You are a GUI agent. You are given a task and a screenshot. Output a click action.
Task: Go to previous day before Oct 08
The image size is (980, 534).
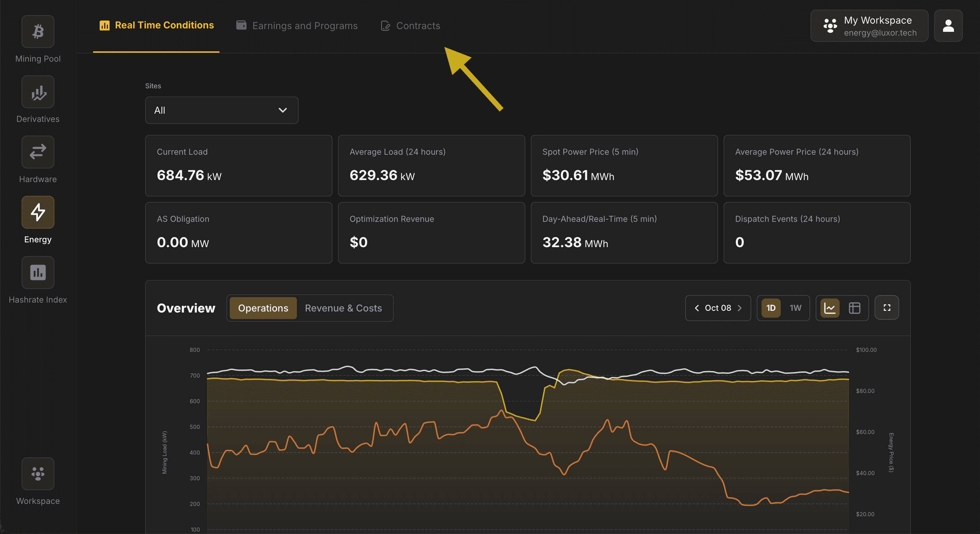pos(696,308)
